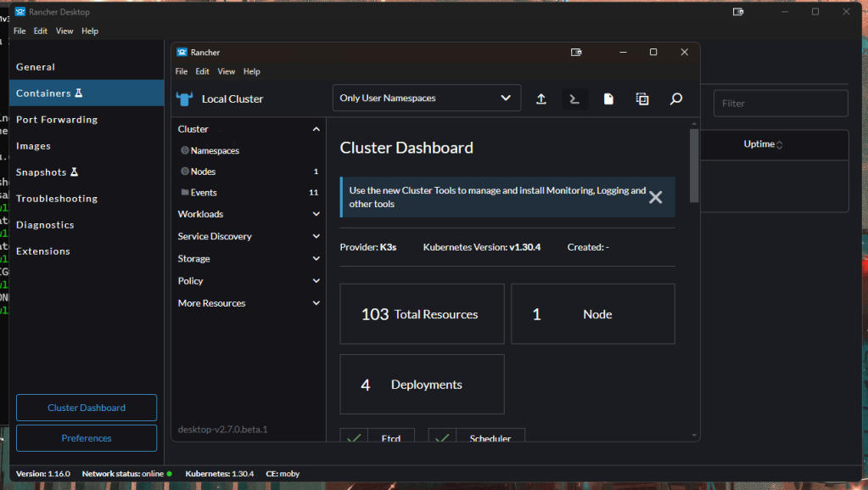Open View menu in Rancher window
The width and height of the screenshot is (868, 490).
226,71
